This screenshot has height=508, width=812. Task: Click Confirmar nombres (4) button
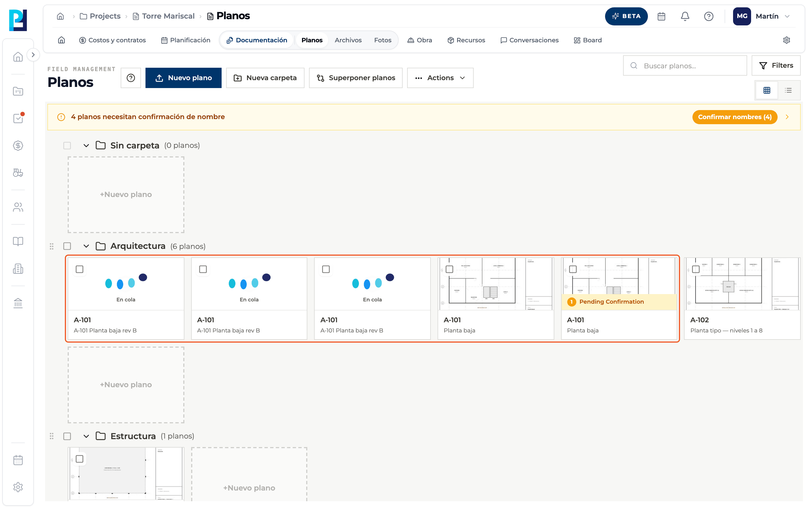pos(734,117)
